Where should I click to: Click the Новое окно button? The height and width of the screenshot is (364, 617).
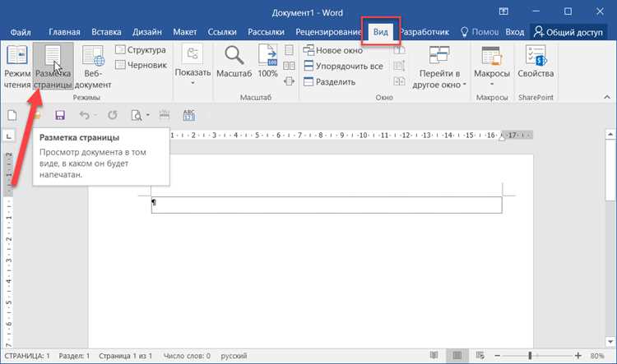pos(333,50)
